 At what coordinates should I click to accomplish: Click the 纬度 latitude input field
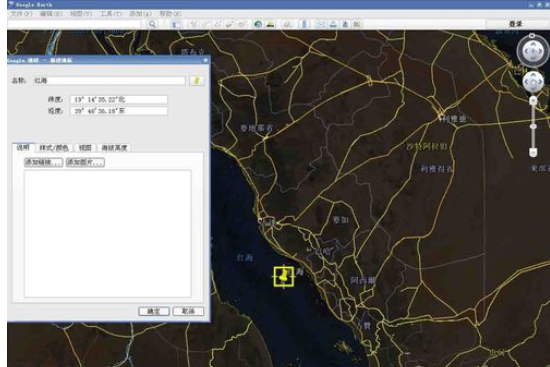[x=119, y=100]
